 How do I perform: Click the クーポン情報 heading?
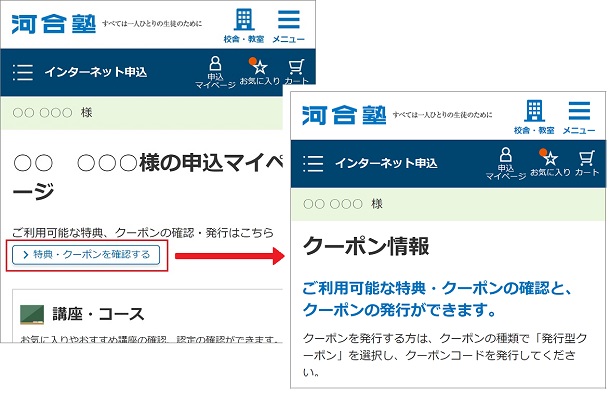click(x=366, y=246)
